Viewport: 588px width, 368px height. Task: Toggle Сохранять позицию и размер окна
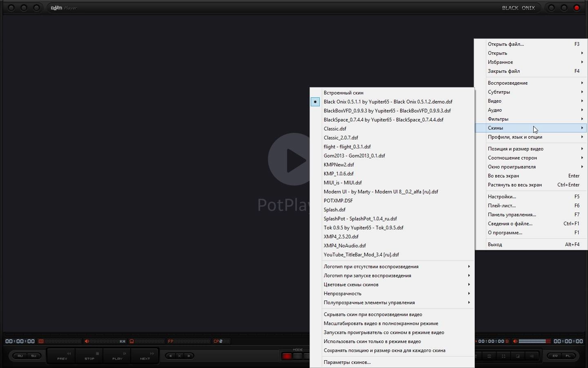point(392,350)
